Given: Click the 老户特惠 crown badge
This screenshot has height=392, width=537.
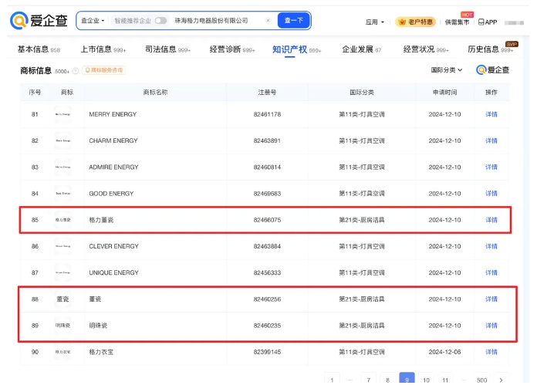Looking at the screenshot, I should pos(415,22).
